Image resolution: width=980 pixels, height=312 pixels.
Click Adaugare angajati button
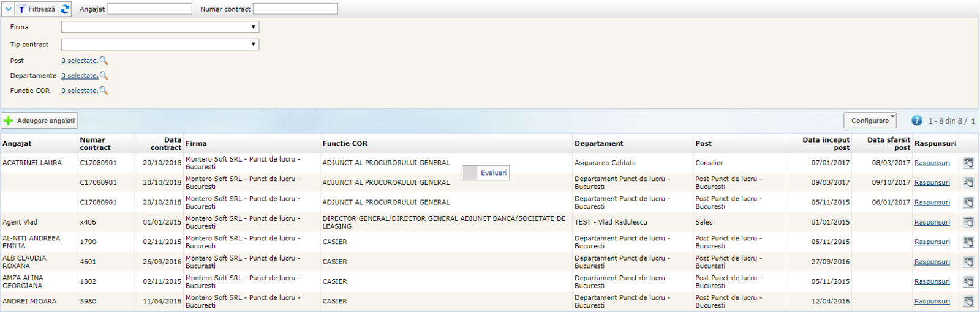tap(40, 121)
